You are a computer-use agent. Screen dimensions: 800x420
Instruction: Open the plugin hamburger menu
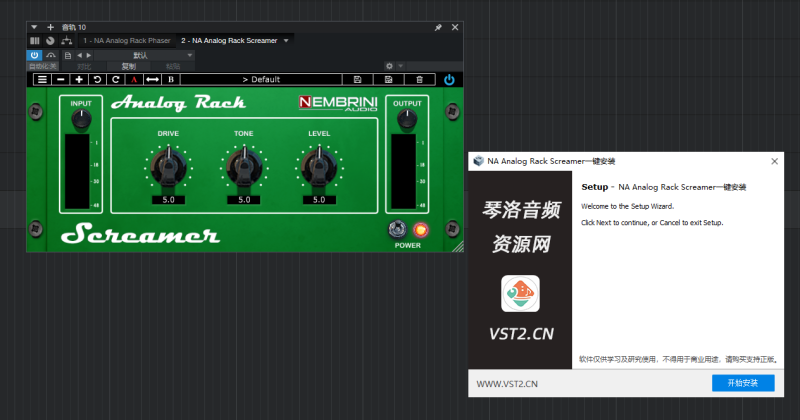(x=42, y=80)
